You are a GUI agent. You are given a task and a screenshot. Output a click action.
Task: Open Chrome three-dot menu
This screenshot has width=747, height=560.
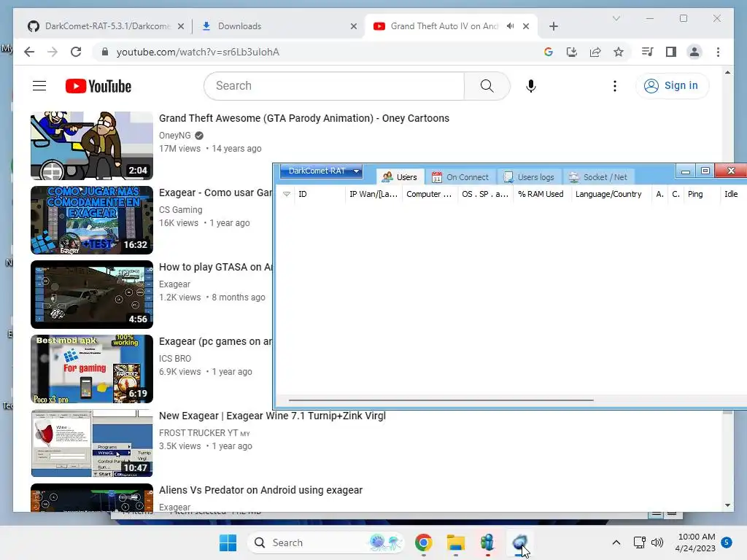(718, 52)
